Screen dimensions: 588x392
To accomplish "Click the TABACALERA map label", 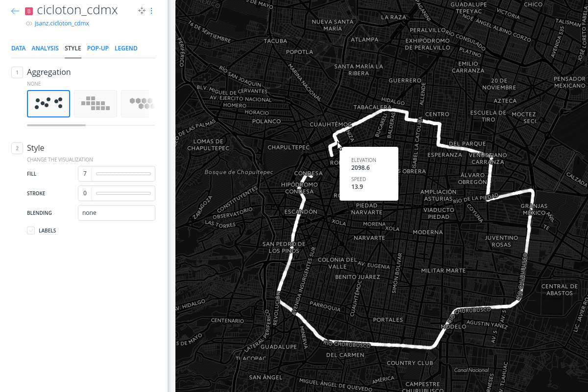I will click(372, 107).
